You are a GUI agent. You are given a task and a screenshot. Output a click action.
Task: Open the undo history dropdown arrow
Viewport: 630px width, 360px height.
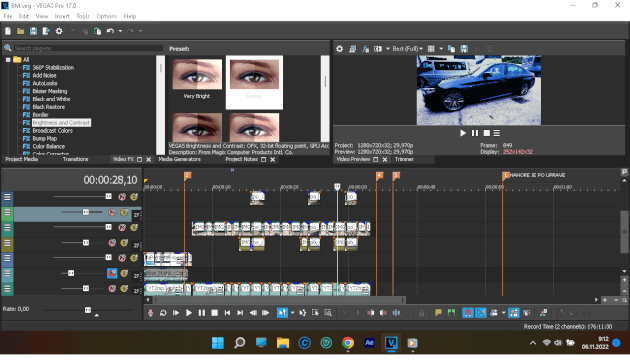tap(120, 31)
